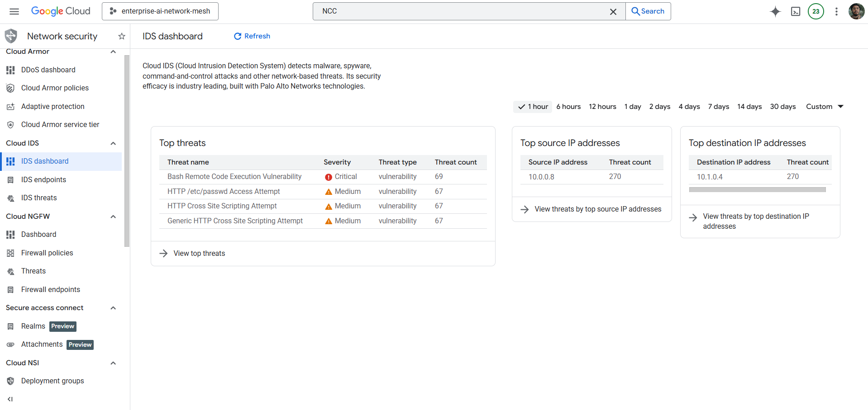Click the arrow beside View top threats
The width and height of the screenshot is (868, 410).
[x=164, y=254]
